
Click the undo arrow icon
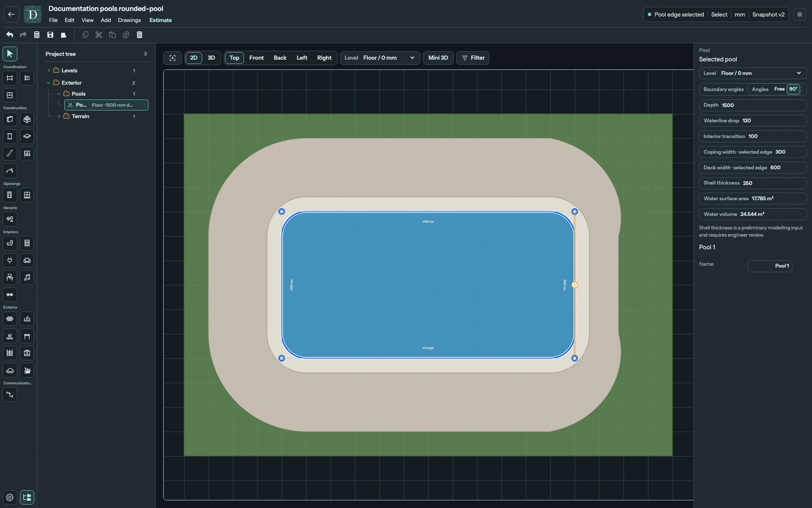[x=10, y=35]
